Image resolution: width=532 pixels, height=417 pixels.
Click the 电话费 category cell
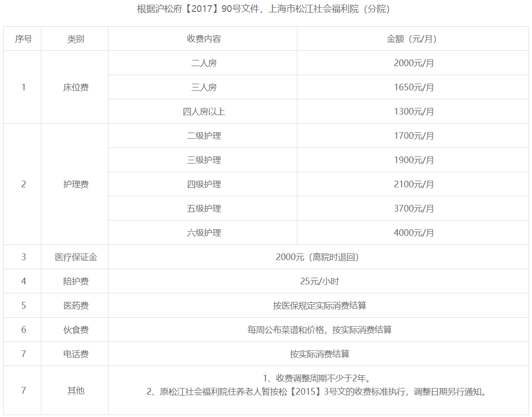75,354
